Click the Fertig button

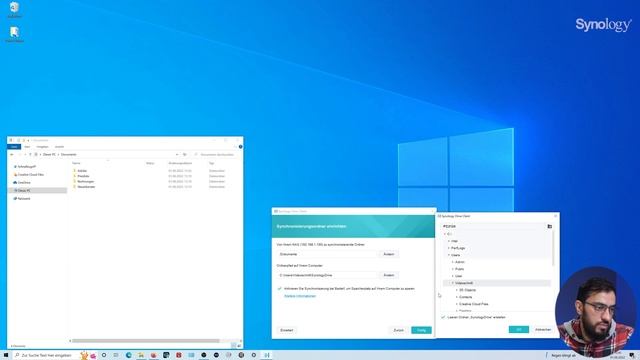[421, 330]
